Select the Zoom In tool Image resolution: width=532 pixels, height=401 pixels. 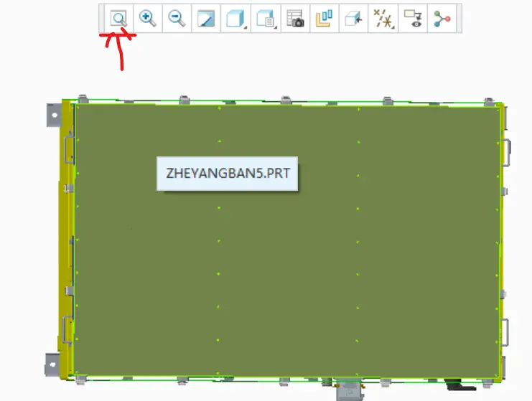click(148, 19)
